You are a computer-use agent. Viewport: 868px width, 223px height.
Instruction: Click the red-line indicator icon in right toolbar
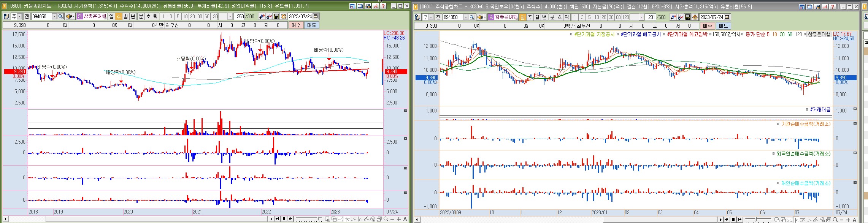click(681, 17)
